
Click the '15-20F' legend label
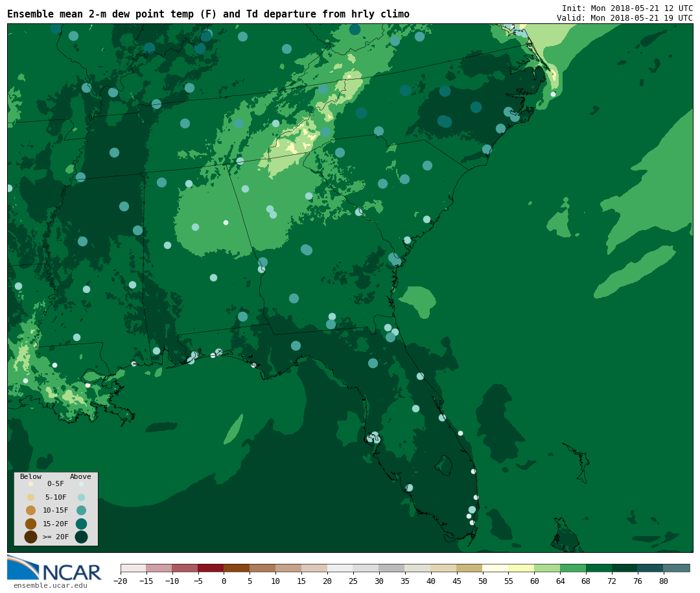56,524
